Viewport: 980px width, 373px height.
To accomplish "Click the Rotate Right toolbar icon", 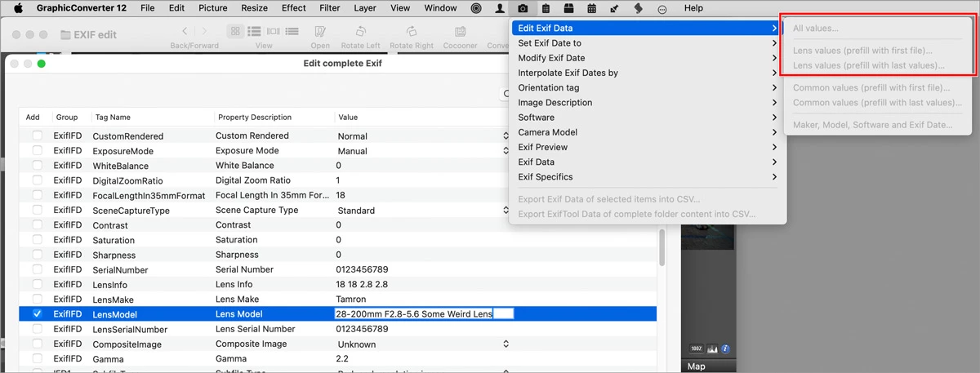I will tap(412, 32).
